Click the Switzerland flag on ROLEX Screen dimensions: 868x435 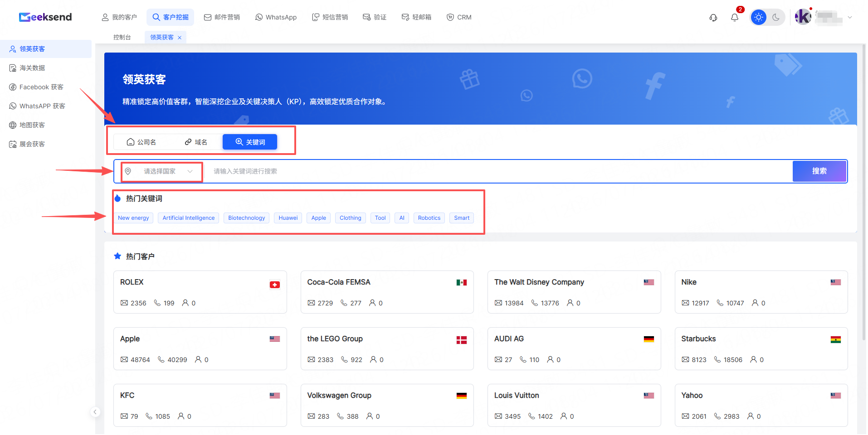click(275, 285)
